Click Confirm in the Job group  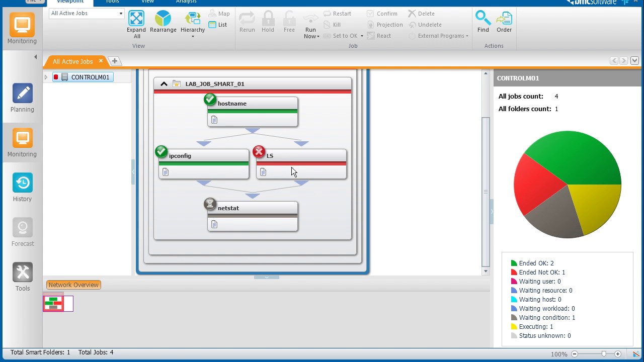pyautogui.click(x=382, y=14)
